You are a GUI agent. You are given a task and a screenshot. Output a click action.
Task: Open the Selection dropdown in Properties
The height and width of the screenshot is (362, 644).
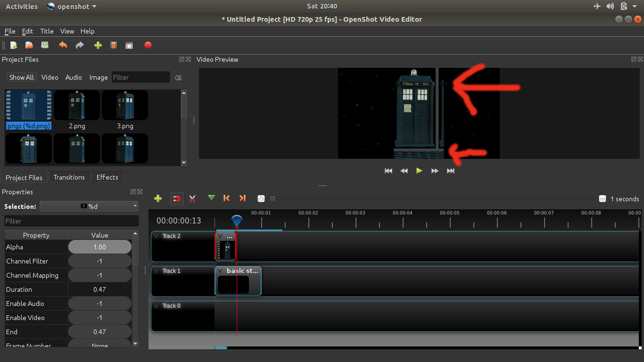point(89,206)
